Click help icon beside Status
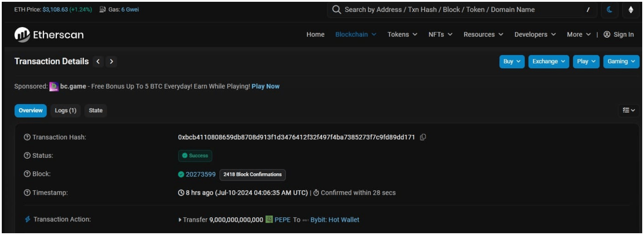The height and width of the screenshot is (235, 644). coord(27,156)
